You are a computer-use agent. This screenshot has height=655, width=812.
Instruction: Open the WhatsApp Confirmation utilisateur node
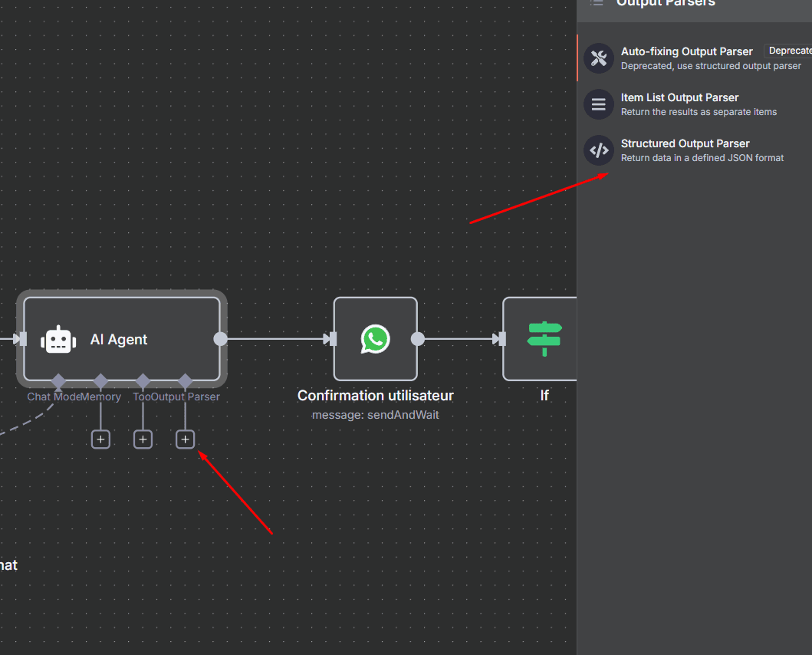(x=376, y=339)
